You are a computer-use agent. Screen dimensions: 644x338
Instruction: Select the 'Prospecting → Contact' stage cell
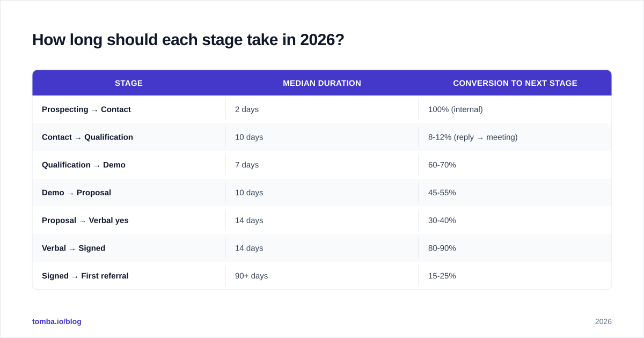129,109
